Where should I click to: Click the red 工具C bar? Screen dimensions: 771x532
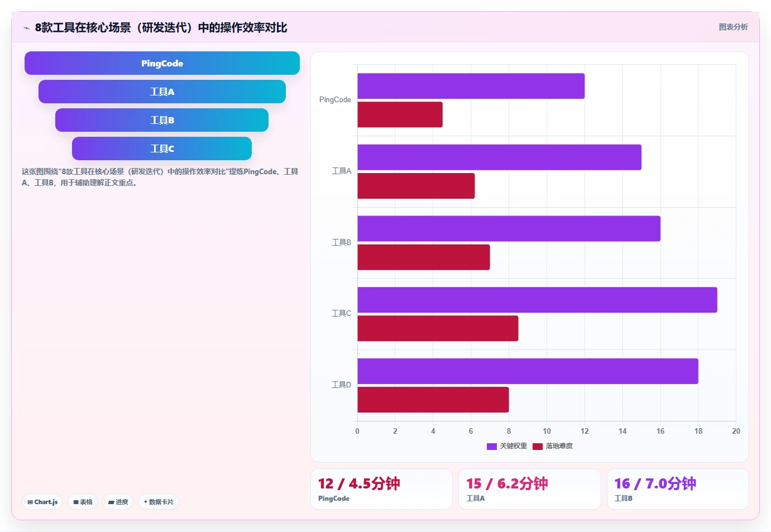pyautogui.click(x=438, y=328)
